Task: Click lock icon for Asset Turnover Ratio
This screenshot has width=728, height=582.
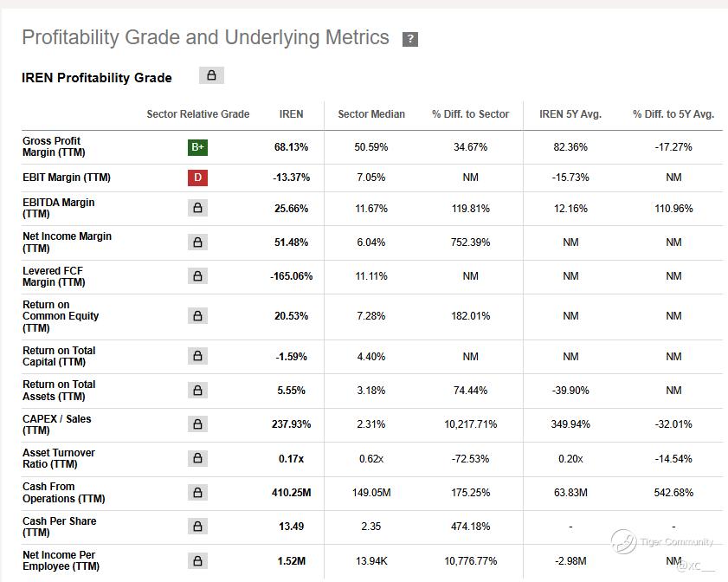Action: pyautogui.click(x=197, y=458)
